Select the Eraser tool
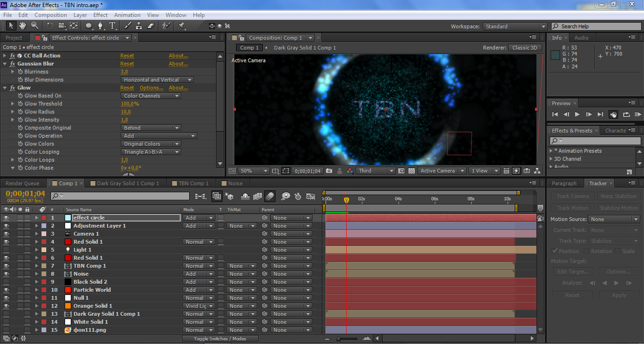Image resolution: width=644 pixels, height=344 pixels. tap(151, 25)
